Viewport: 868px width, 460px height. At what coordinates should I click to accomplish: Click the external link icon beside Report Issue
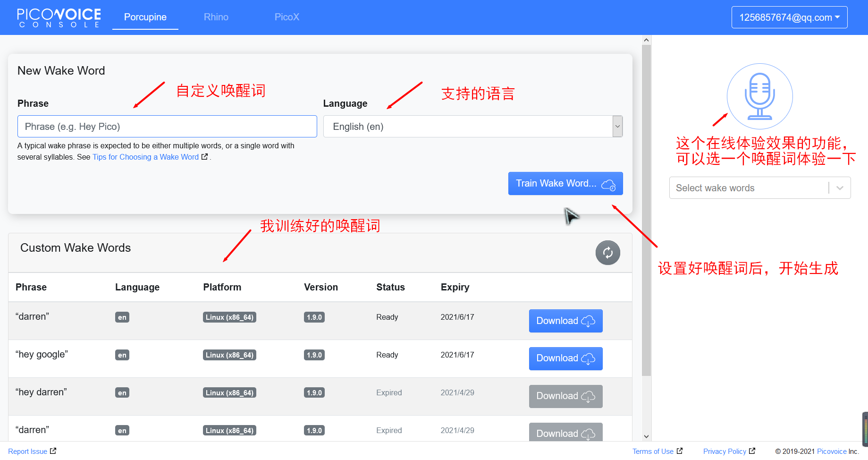[x=52, y=451]
